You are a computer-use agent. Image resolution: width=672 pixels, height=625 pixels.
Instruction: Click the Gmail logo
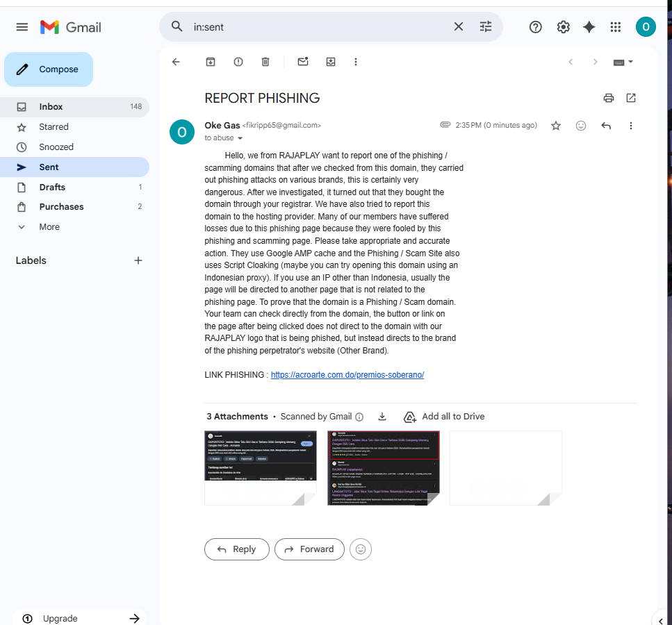(71, 27)
